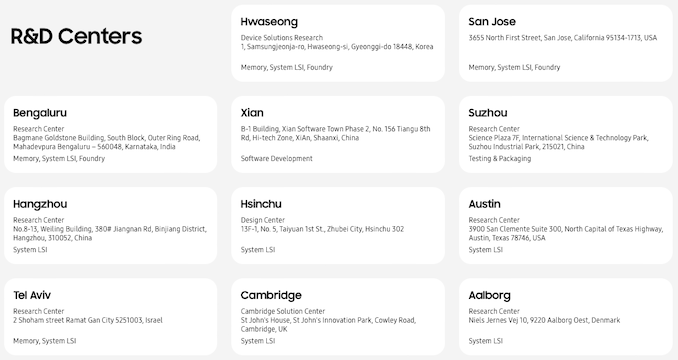Open the Cambridge Solution Center card
Screen dimensions: 678x360
coord(338,317)
